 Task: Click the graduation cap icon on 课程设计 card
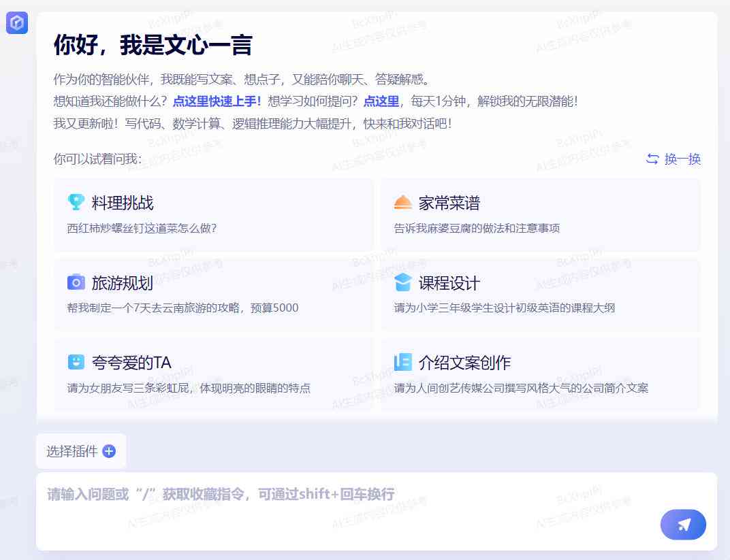point(402,282)
